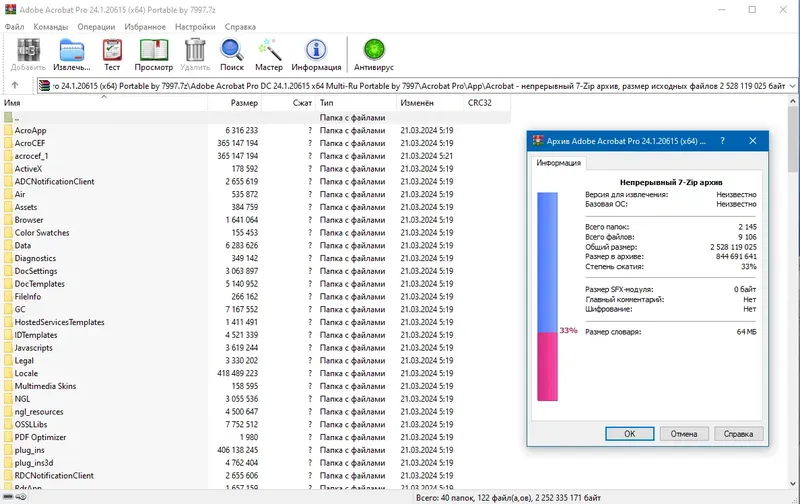
Task: Select the ngl_resources folder row
Action: [x=256, y=412]
